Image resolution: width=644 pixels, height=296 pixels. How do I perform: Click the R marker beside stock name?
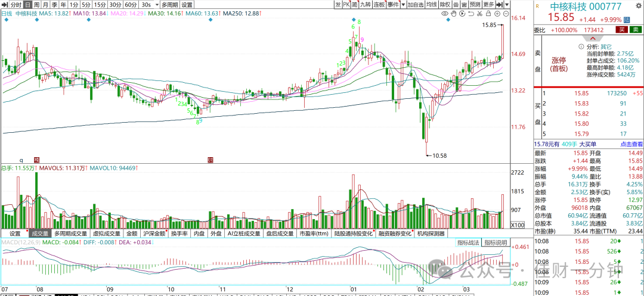pos(538,7)
